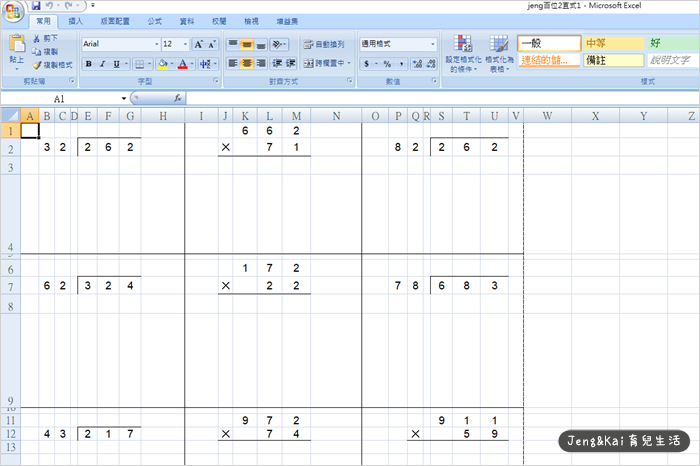The height and width of the screenshot is (466, 700).
Task: Click the Copy (複製) icon
Action: 37,52
